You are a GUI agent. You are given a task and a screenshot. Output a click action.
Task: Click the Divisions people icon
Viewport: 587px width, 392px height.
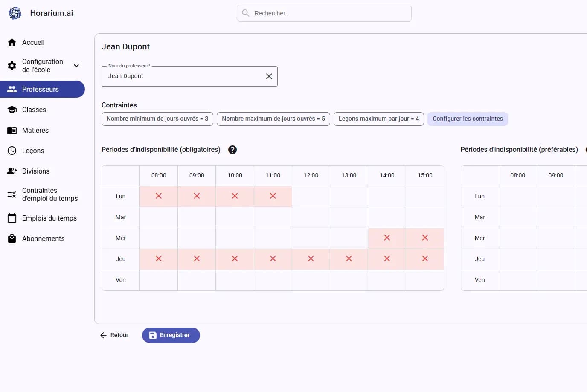coord(12,171)
